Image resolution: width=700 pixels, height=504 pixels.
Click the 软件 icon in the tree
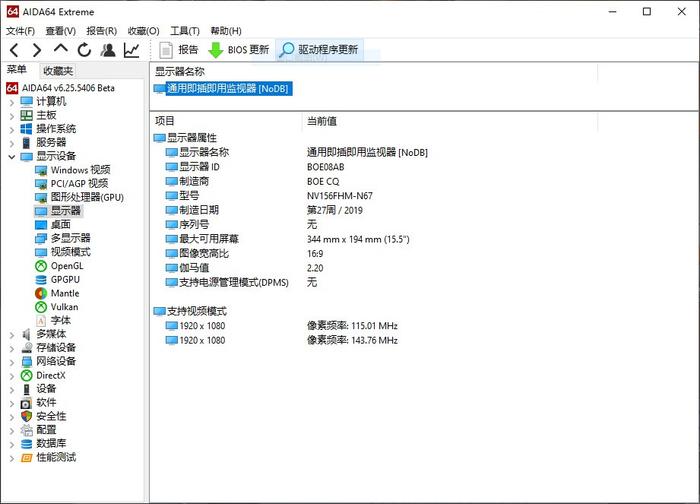coord(26,403)
